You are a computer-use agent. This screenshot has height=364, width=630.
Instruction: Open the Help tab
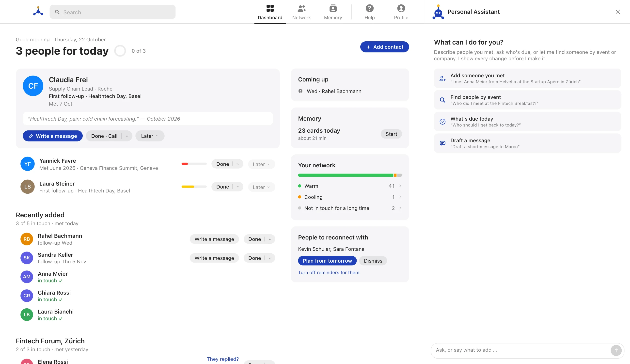click(x=369, y=12)
